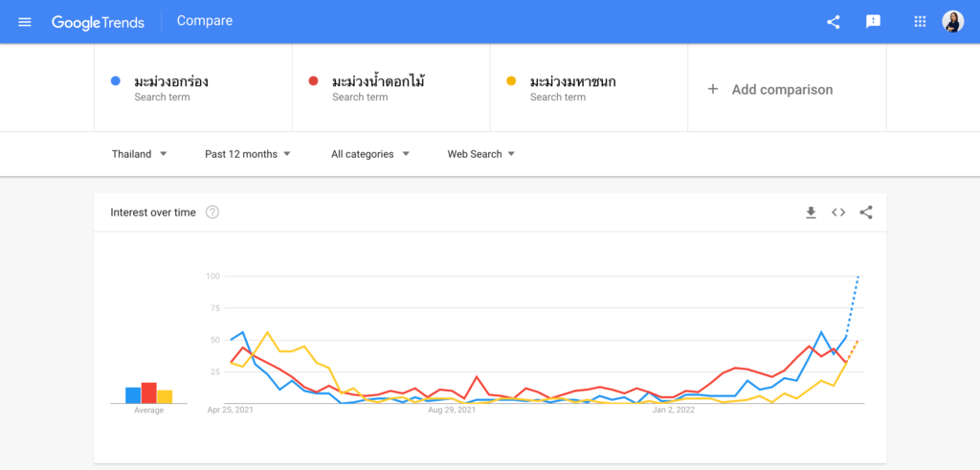Open the Past 12 months time range dropdown
The height and width of the screenshot is (470, 980).
(x=248, y=154)
